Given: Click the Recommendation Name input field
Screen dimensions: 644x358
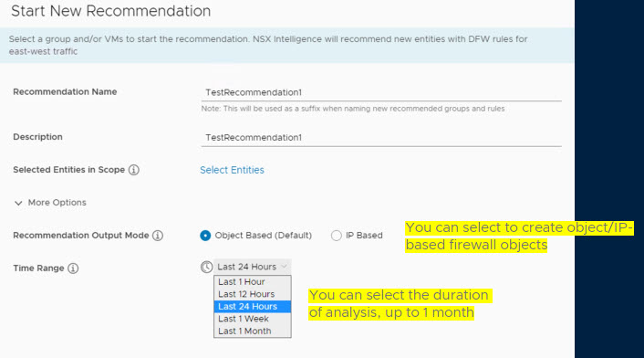Looking at the screenshot, I should click(381, 92).
